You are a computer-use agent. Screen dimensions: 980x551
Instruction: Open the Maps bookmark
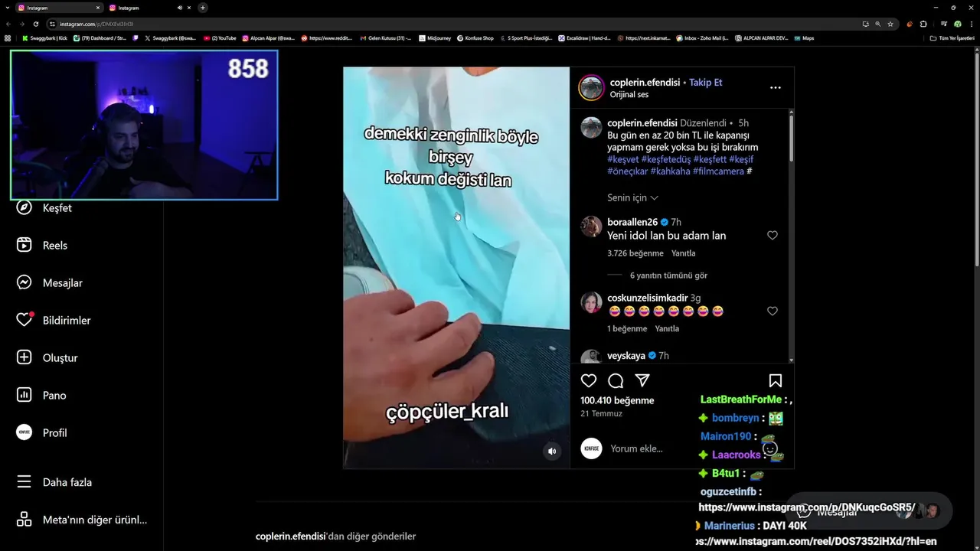click(804, 37)
